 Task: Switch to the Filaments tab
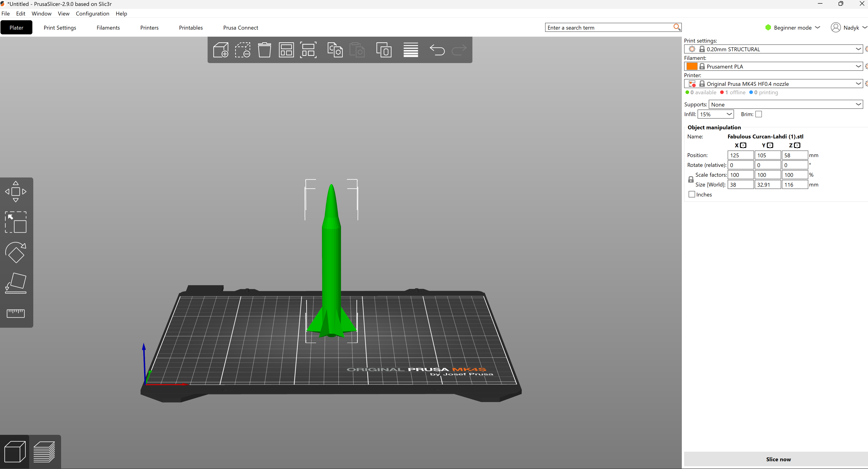point(108,28)
